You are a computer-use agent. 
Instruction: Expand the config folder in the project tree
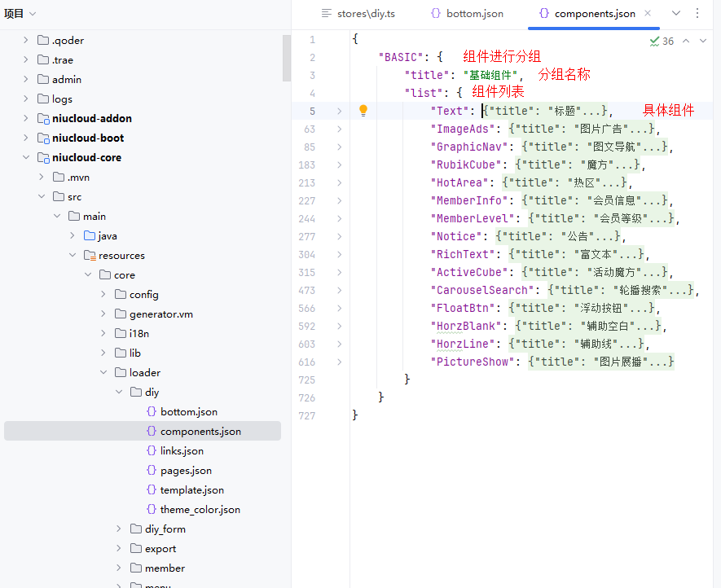(x=103, y=294)
